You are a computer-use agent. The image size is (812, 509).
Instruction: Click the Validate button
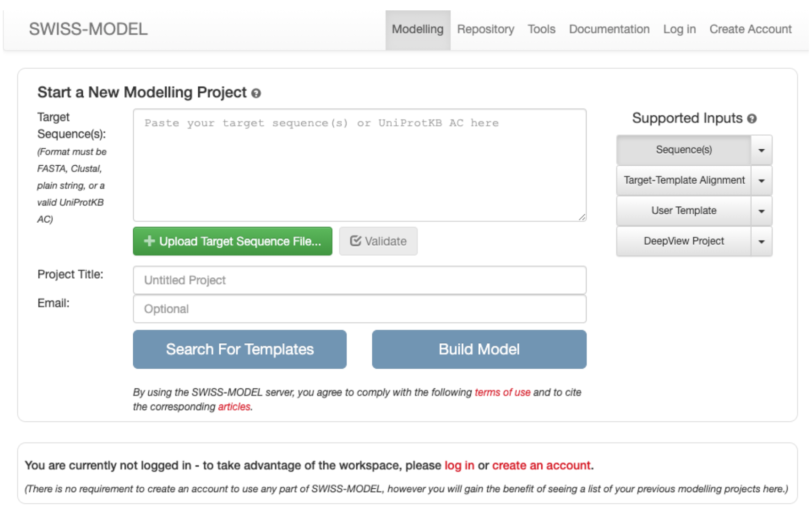click(378, 242)
